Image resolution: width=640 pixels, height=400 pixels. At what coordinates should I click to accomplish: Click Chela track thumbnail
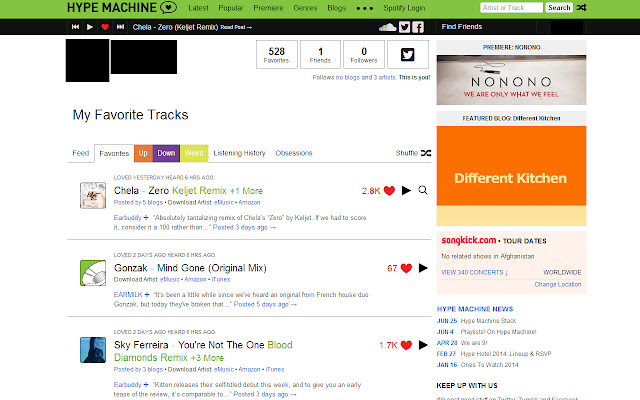[93, 196]
